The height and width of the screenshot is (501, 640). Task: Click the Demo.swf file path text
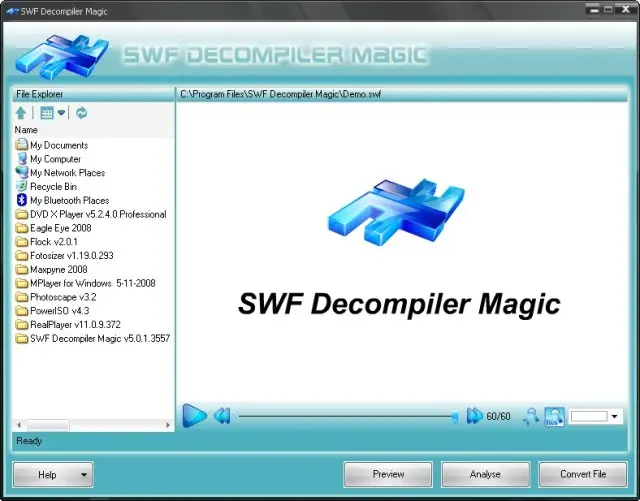coord(280,94)
